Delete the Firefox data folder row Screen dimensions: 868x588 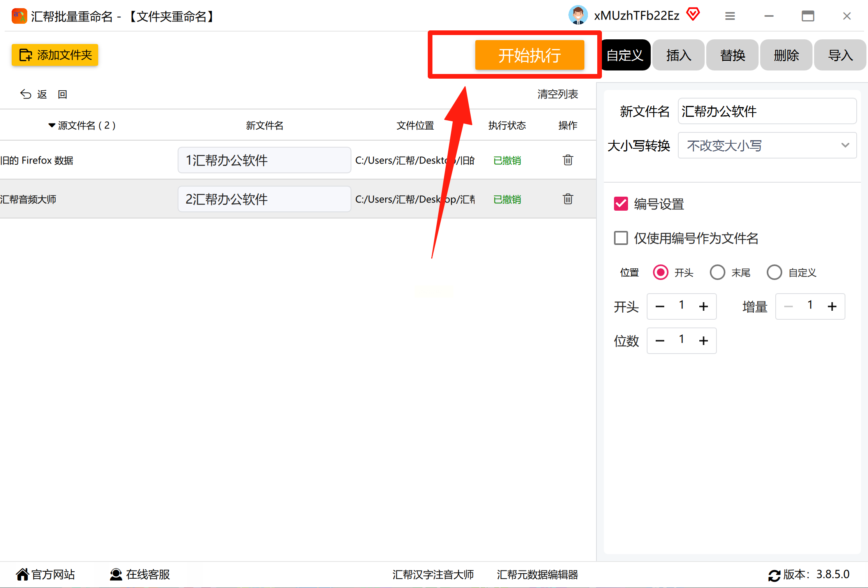pos(568,160)
